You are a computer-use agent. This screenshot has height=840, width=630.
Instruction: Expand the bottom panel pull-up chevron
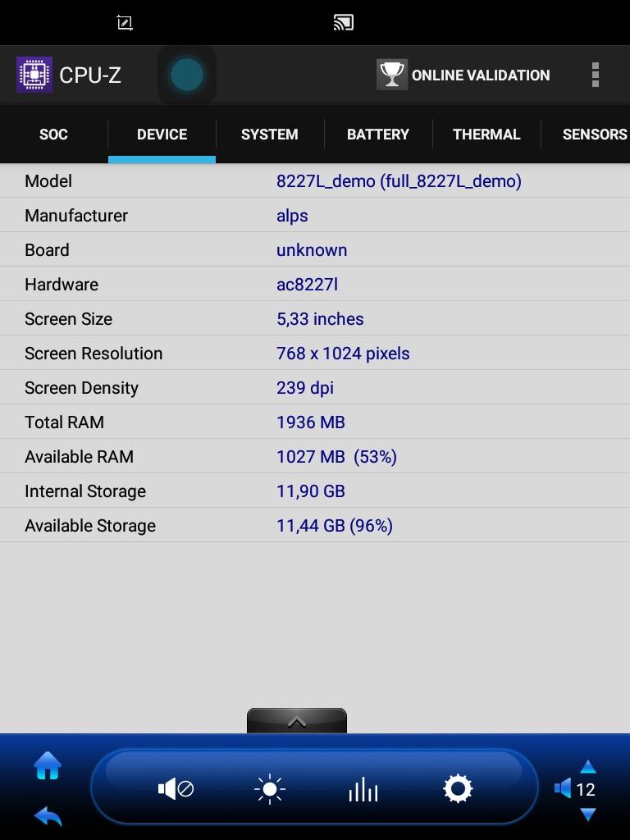point(297,721)
